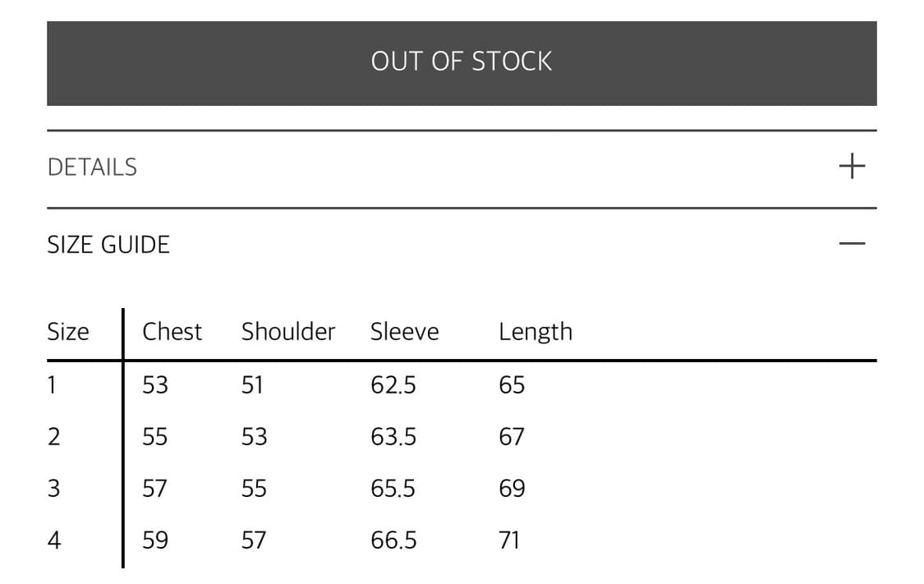Select length value 71
The height and width of the screenshot is (584, 924).
[x=509, y=540]
